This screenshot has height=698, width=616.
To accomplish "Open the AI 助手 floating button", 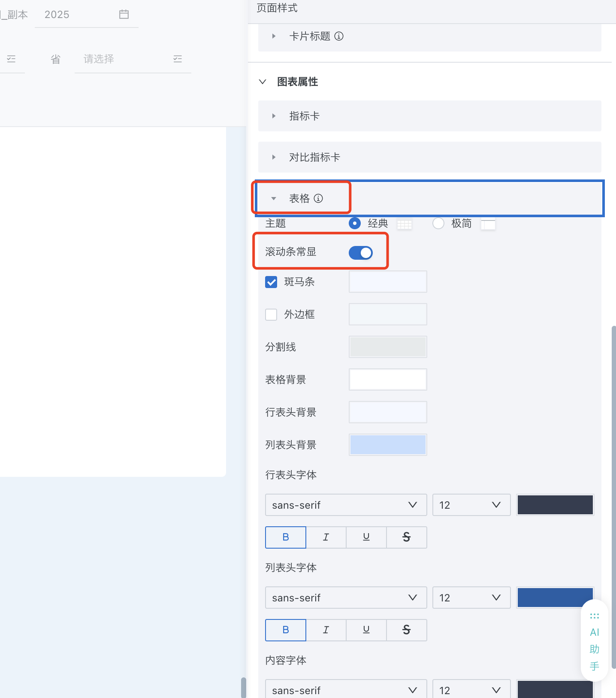I will coord(595,640).
